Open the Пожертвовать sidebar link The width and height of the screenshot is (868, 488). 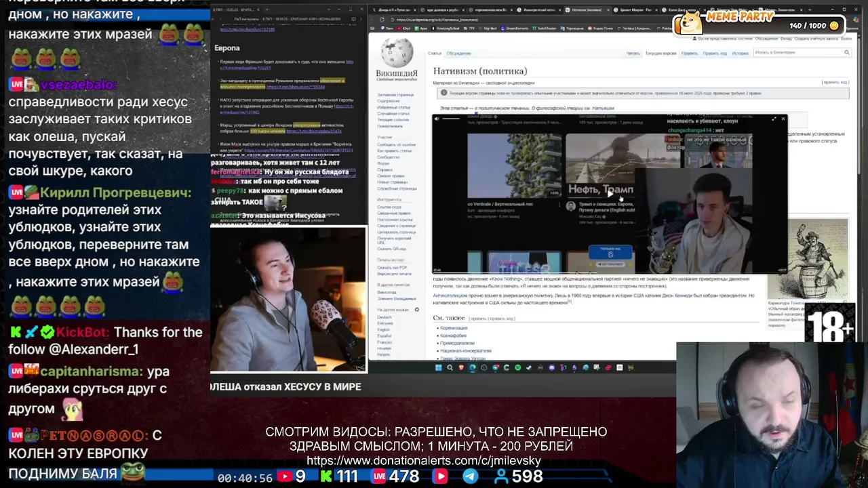(x=390, y=126)
